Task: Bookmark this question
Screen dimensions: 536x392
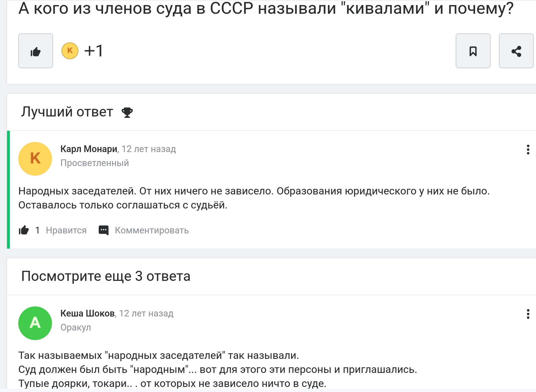Action: pyautogui.click(x=473, y=51)
